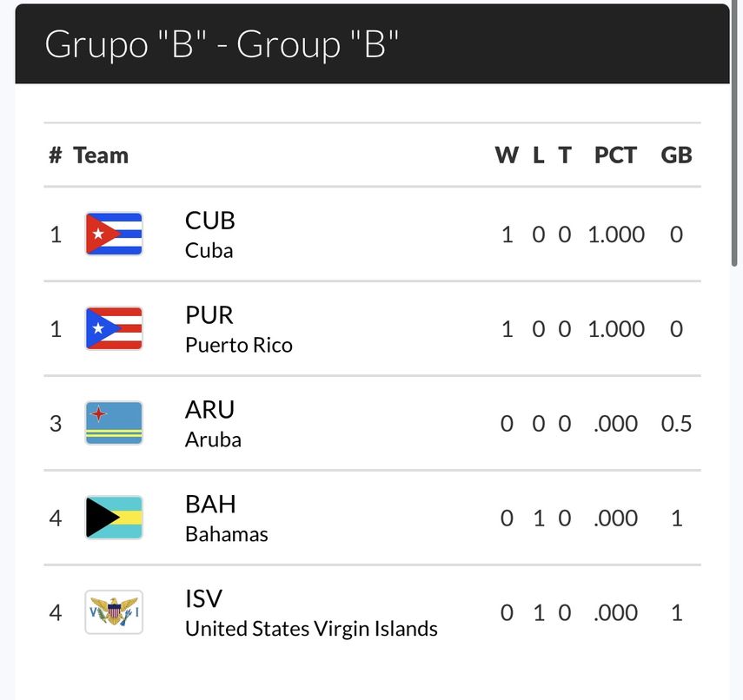Screen dimensions: 743x700
Task: Click the Puerto Rico flag icon
Action: [114, 328]
